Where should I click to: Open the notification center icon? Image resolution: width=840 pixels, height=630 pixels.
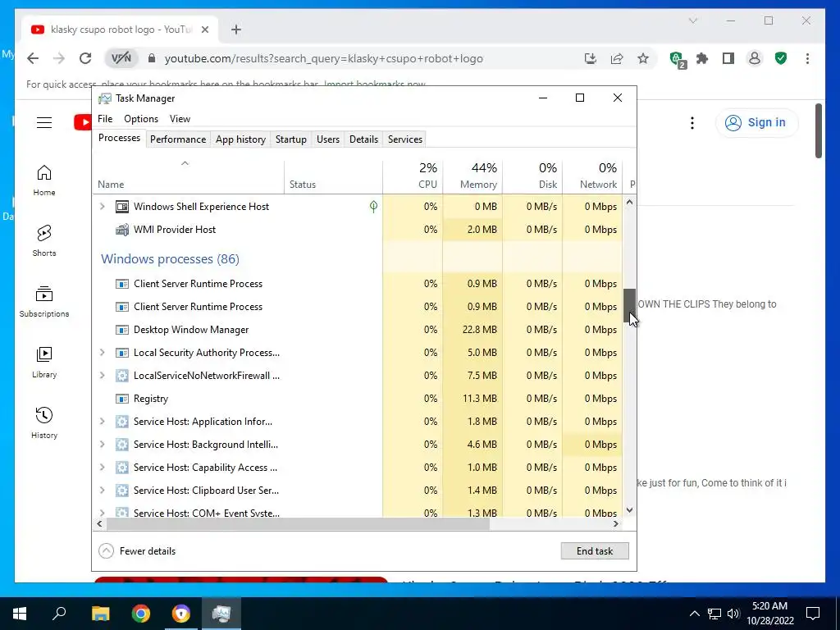click(813, 614)
